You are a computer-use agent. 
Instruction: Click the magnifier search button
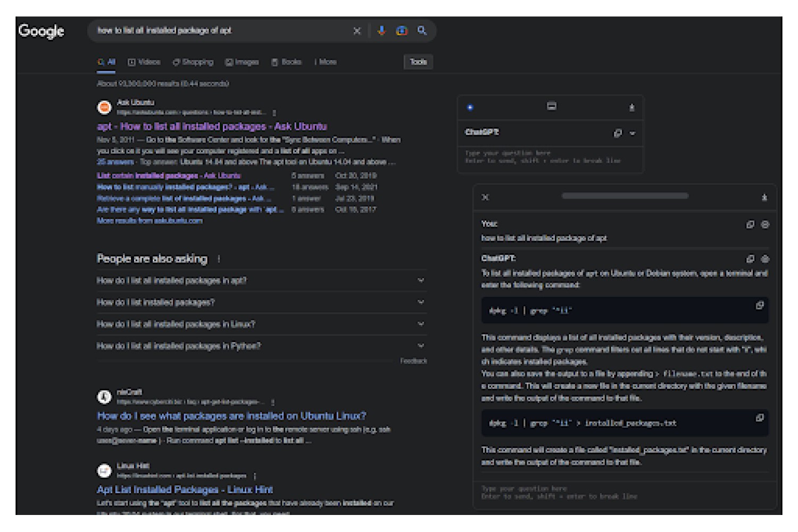pos(422,30)
